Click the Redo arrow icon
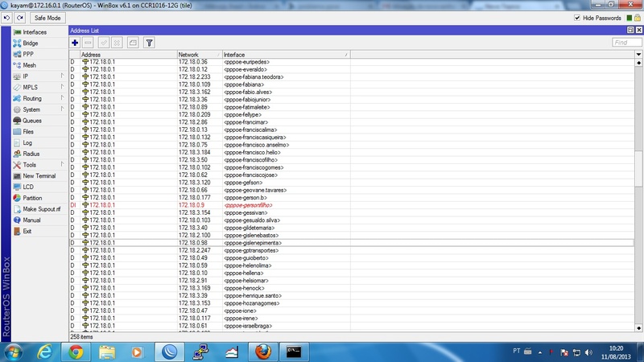 pyautogui.click(x=19, y=18)
